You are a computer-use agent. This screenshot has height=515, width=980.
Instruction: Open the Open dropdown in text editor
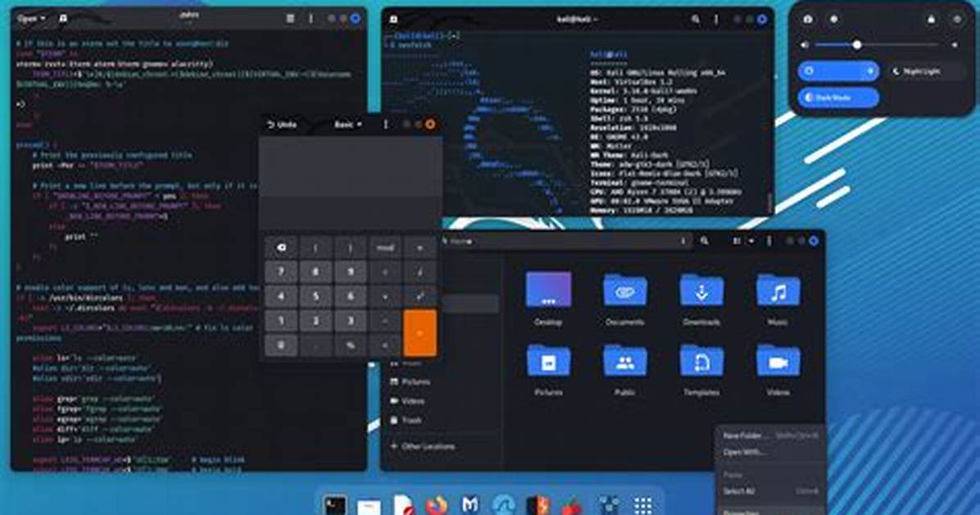click(30, 18)
